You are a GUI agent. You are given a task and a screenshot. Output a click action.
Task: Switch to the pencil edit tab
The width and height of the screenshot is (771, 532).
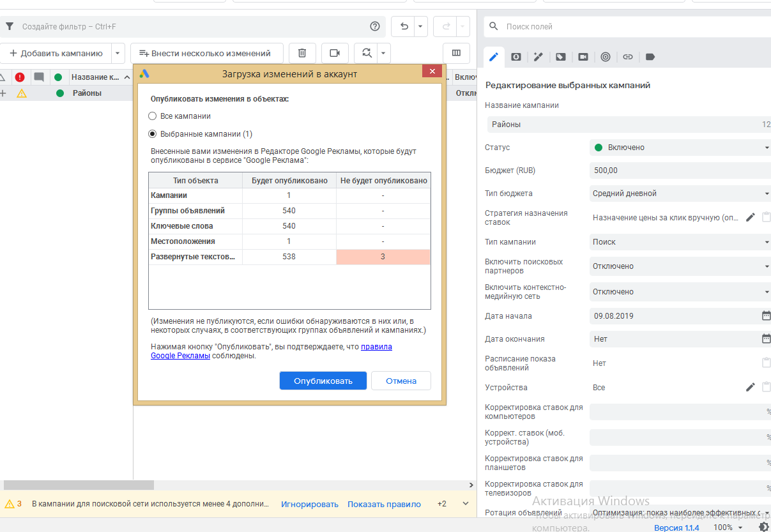pos(494,57)
